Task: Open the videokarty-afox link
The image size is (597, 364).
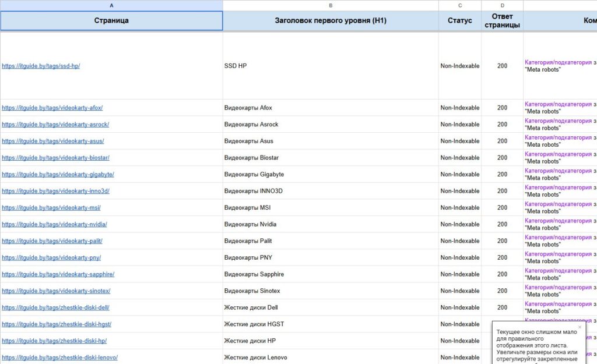Action: tap(52, 108)
